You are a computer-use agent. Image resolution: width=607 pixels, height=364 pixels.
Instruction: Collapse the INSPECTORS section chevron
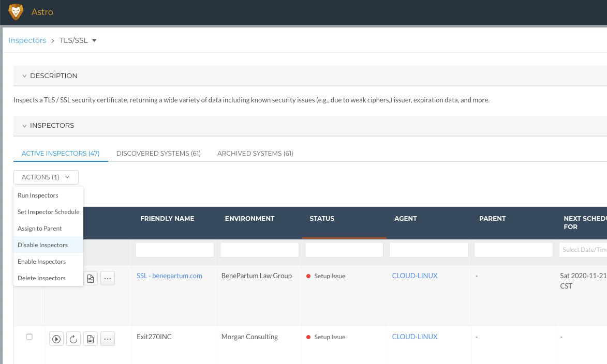(24, 126)
